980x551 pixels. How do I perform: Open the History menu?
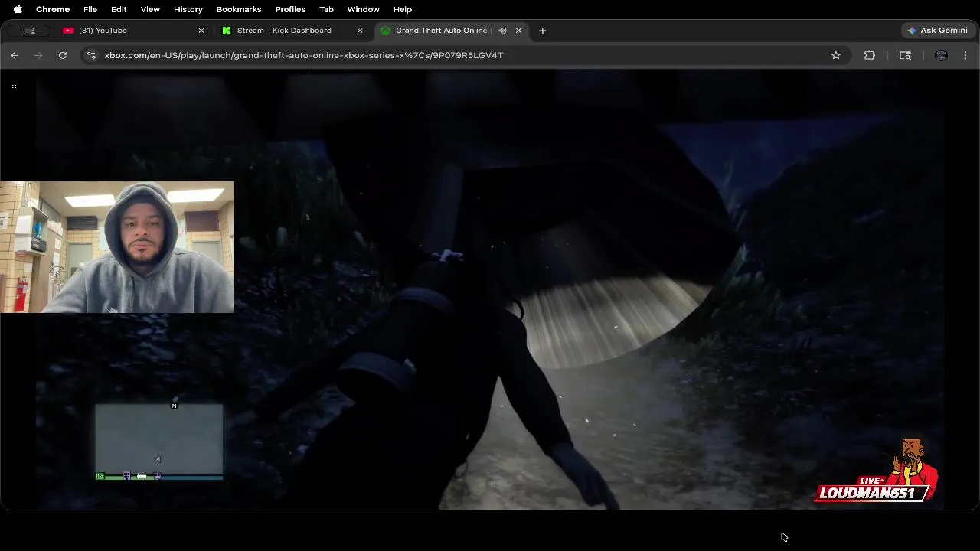click(188, 9)
